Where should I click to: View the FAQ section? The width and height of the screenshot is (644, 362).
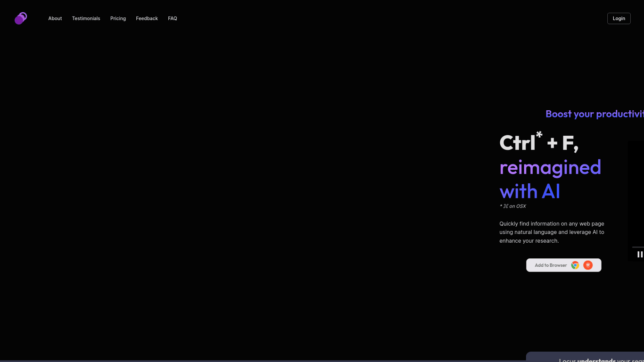(173, 18)
